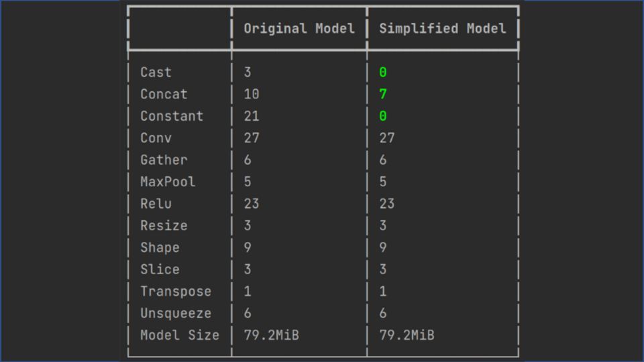Select the 'Cast' row label

pos(156,72)
